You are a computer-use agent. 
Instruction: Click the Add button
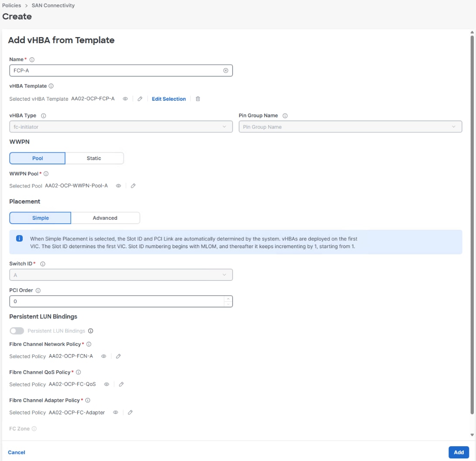click(459, 452)
